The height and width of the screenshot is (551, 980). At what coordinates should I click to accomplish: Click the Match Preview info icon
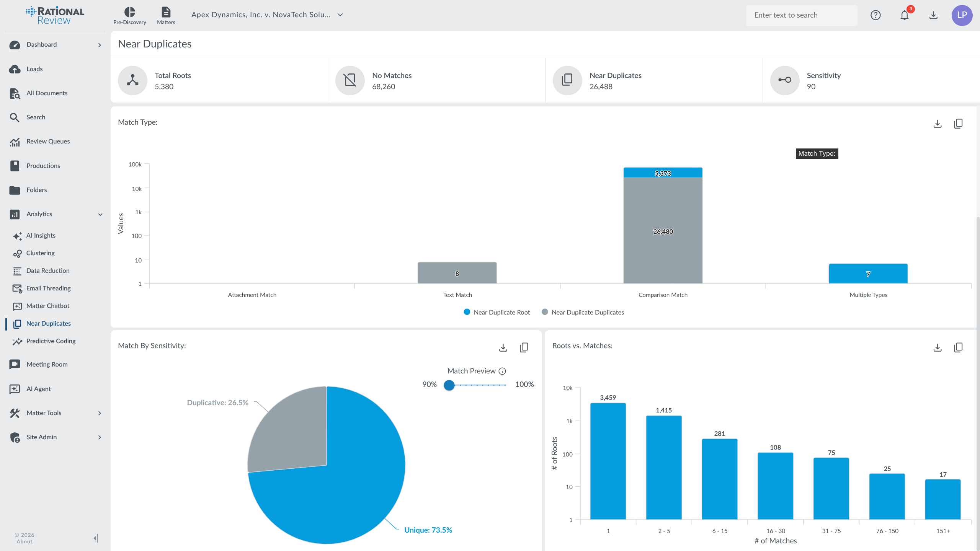(x=503, y=371)
